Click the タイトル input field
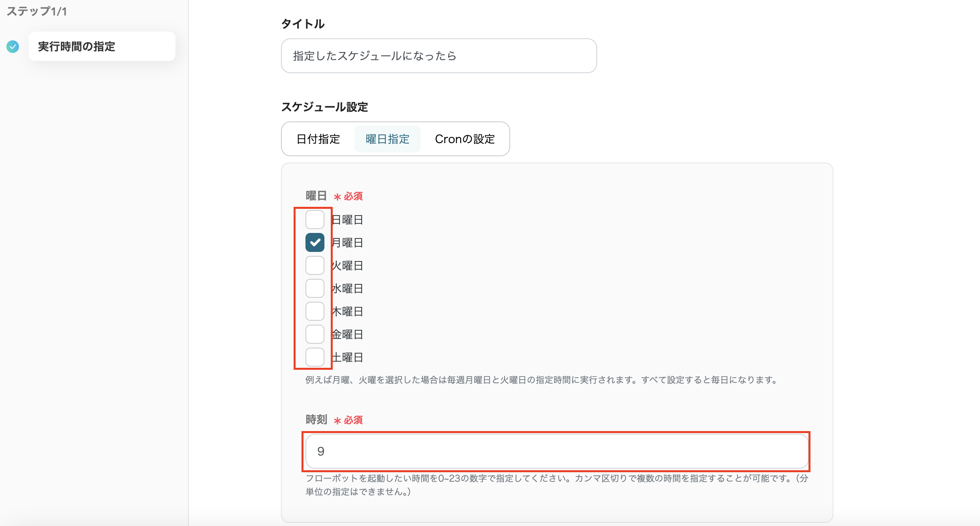The image size is (980, 526). [439, 56]
